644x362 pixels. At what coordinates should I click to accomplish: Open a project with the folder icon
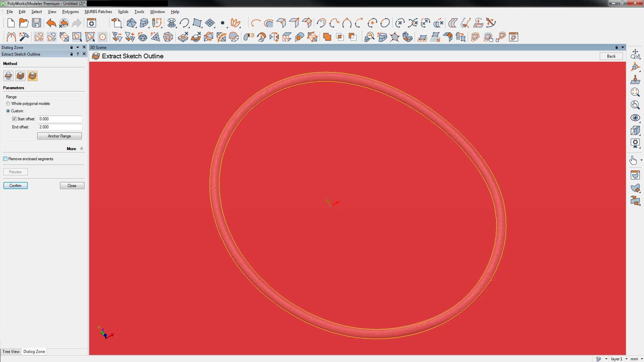23,23
